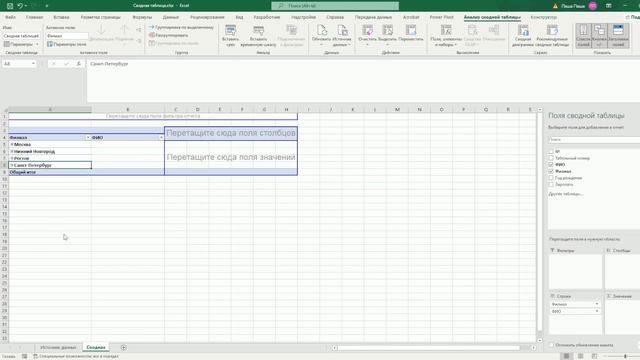Image resolution: width=640 pixels, height=360 pixels.
Task: Click the pivot table name input box
Action: point(21,36)
